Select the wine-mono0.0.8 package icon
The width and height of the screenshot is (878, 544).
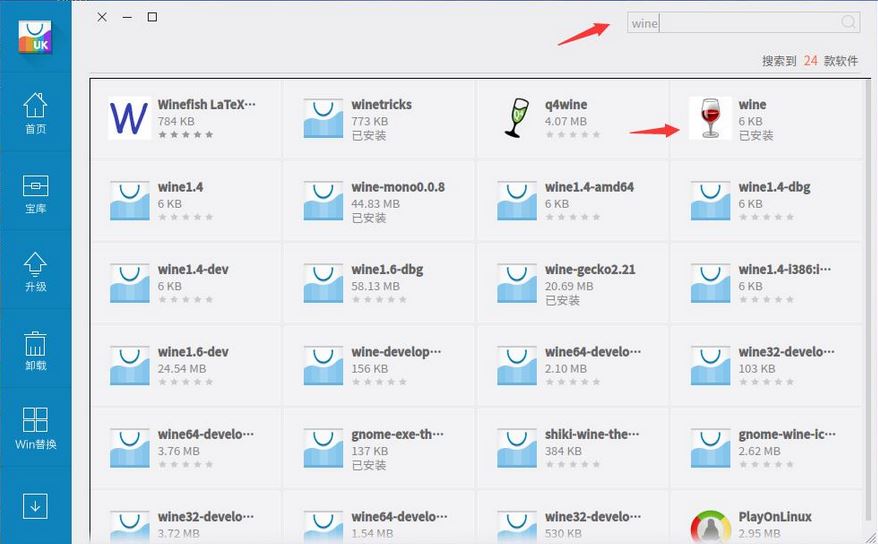[x=323, y=200]
